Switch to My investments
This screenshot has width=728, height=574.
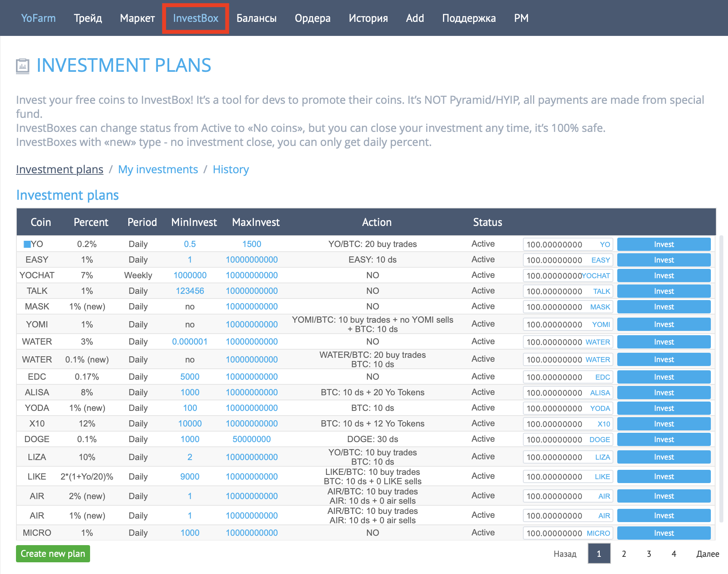coord(158,169)
